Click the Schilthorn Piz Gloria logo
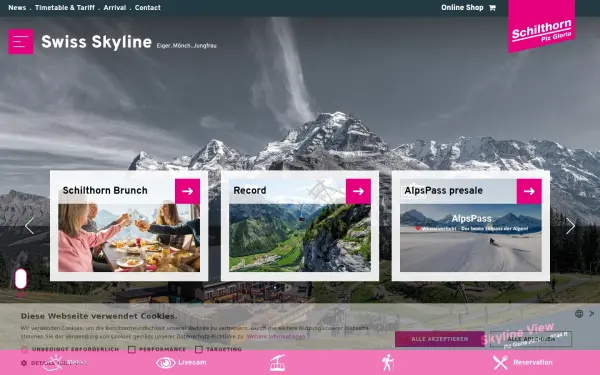 click(541, 26)
